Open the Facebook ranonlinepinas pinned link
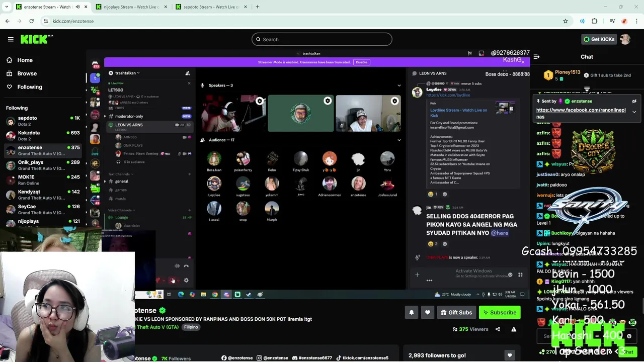This screenshot has height=362, width=644. click(x=581, y=113)
